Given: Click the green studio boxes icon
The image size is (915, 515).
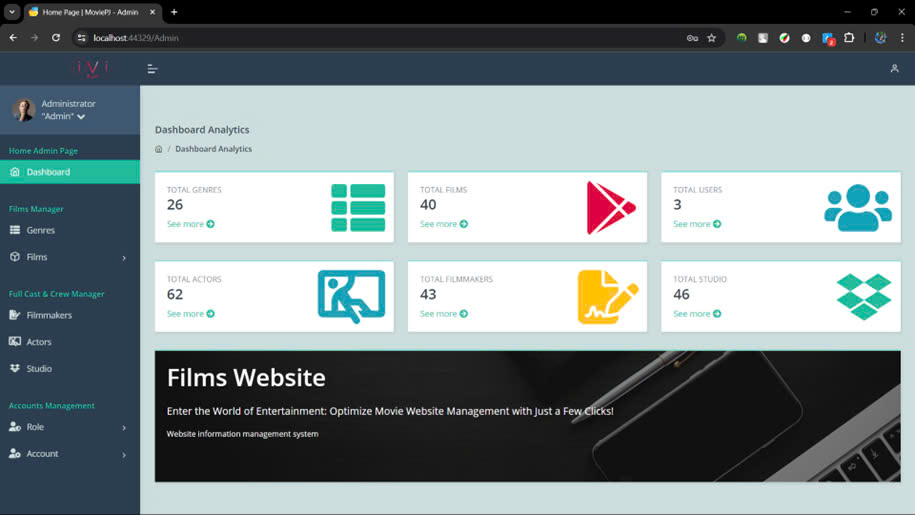Looking at the screenshot, I should click(864, 297).
